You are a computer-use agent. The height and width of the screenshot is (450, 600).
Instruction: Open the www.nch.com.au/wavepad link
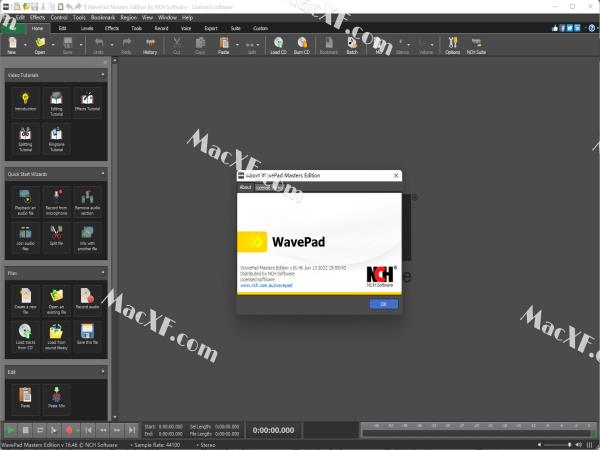point(266,285)
